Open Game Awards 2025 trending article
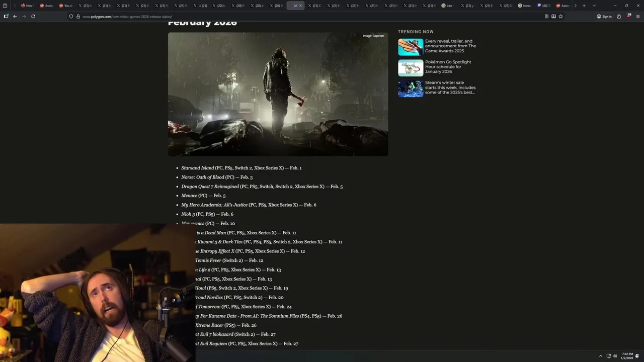 tap(450, 46)
